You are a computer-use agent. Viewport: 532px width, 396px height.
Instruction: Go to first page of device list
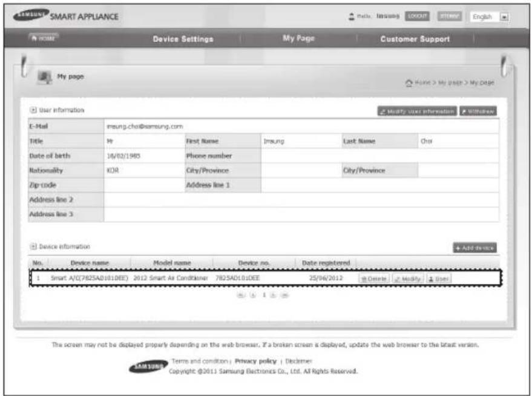point(240,295)
